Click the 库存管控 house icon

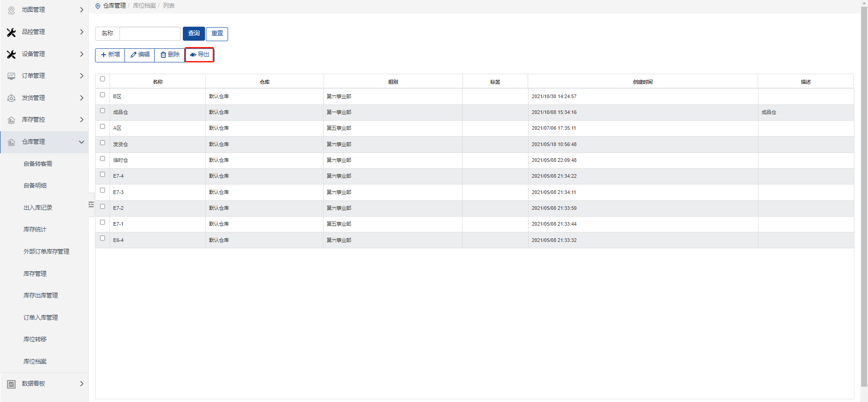click(x=11, y=120)
